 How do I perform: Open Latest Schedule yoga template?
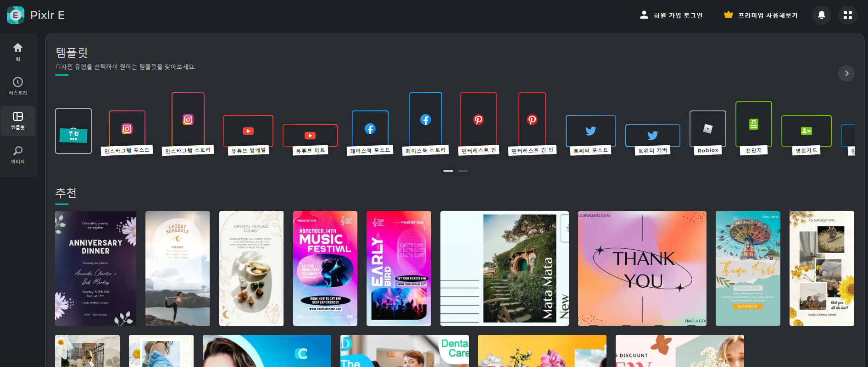(178, 268)
